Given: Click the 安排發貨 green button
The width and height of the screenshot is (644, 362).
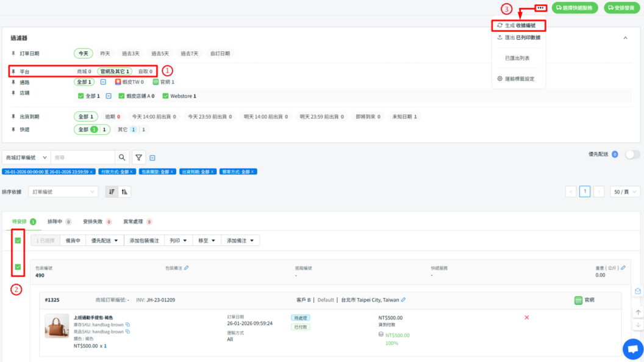Looking at the screenshot, I should tap(621, 8).
